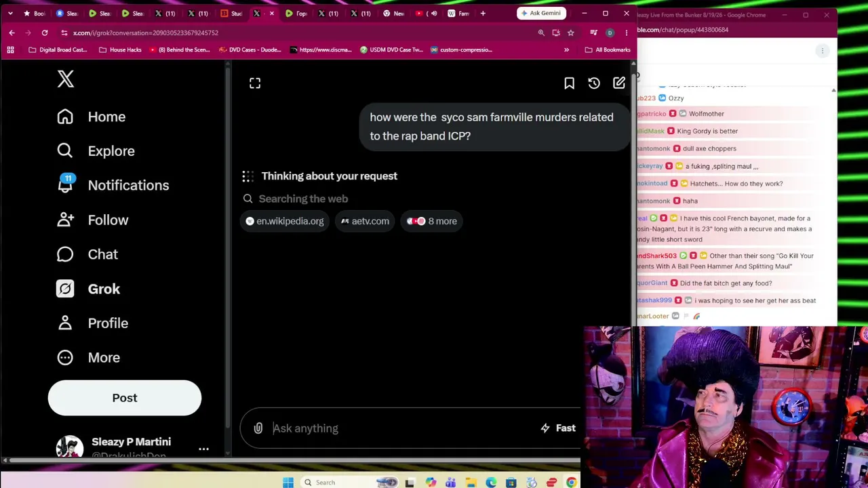Switch to the Farm Wikipedia tab

[x=458, y=14]
